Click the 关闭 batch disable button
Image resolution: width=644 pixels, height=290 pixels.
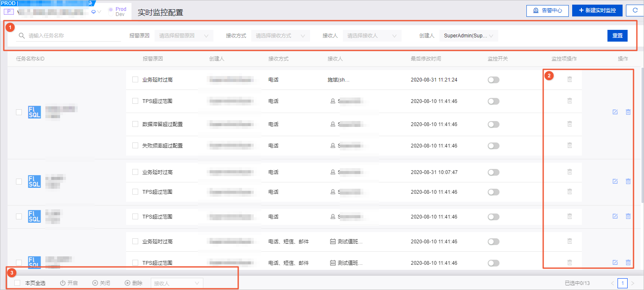[101, 283]
